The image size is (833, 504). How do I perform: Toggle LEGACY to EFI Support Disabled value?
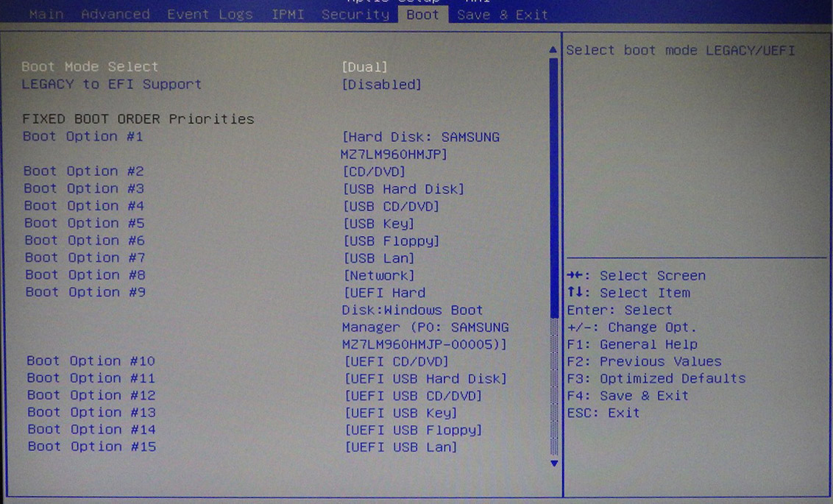pos(382,85)
